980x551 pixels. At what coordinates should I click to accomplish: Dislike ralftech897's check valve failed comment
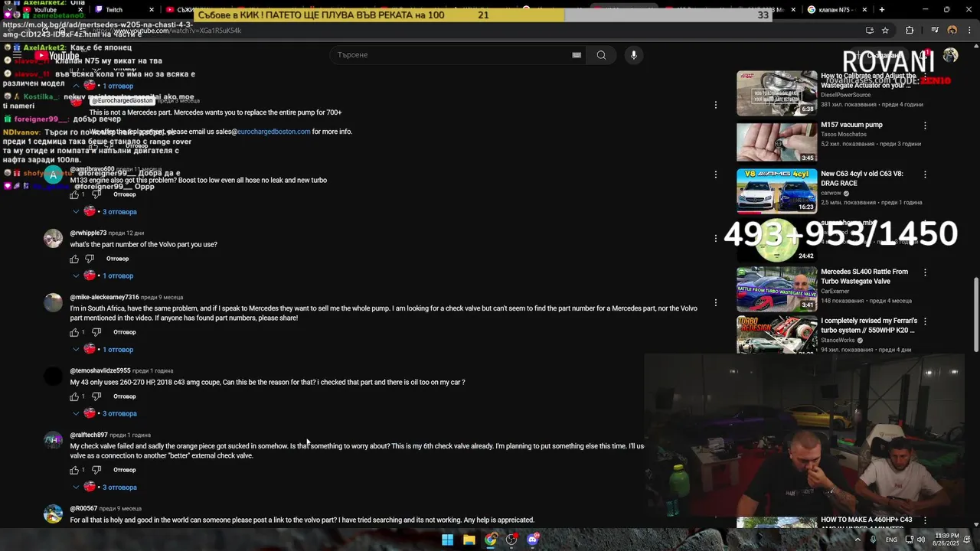coord(96,470)
